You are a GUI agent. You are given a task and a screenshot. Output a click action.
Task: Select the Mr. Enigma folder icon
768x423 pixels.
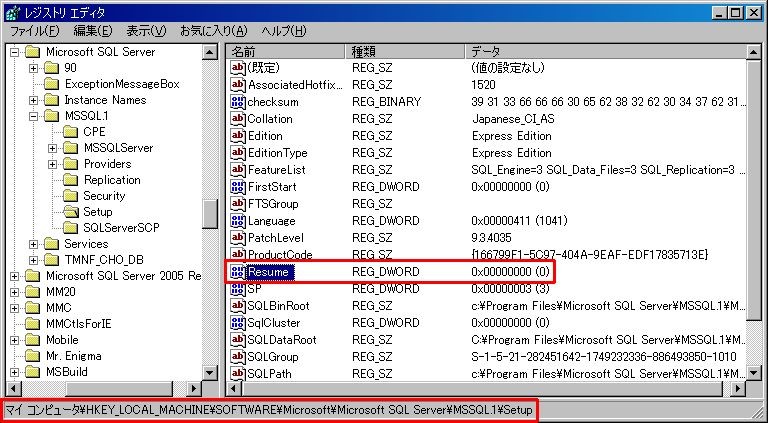pyautogui.click(x=33, y=356)
